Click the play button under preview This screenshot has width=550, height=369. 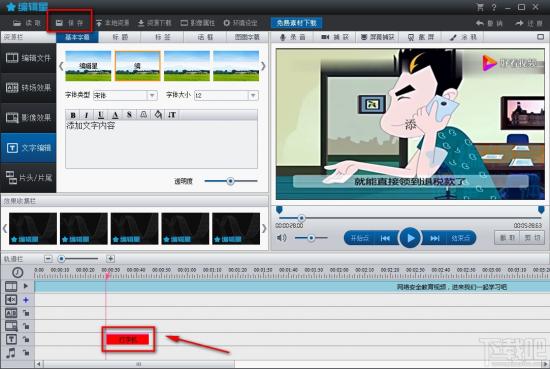click(410, 238)
